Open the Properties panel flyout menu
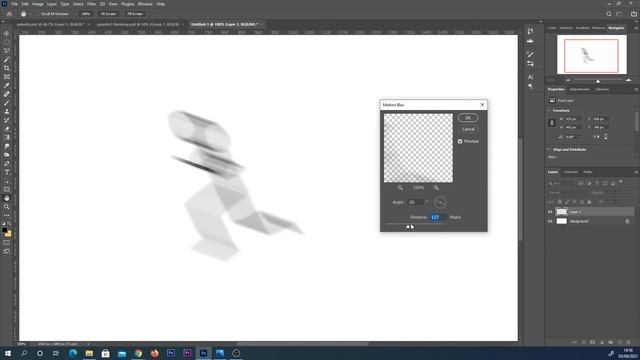This screenshot has height=360, width=640. click(x=636, y=89)
